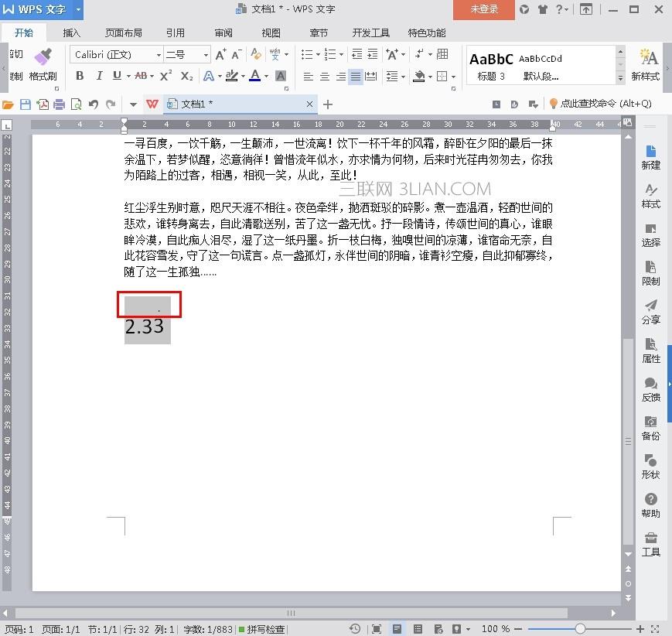Expand the WPS 文字 application menu arrow
The height and width of the screenshot is (636, 672).
click(x=78, y=9)
